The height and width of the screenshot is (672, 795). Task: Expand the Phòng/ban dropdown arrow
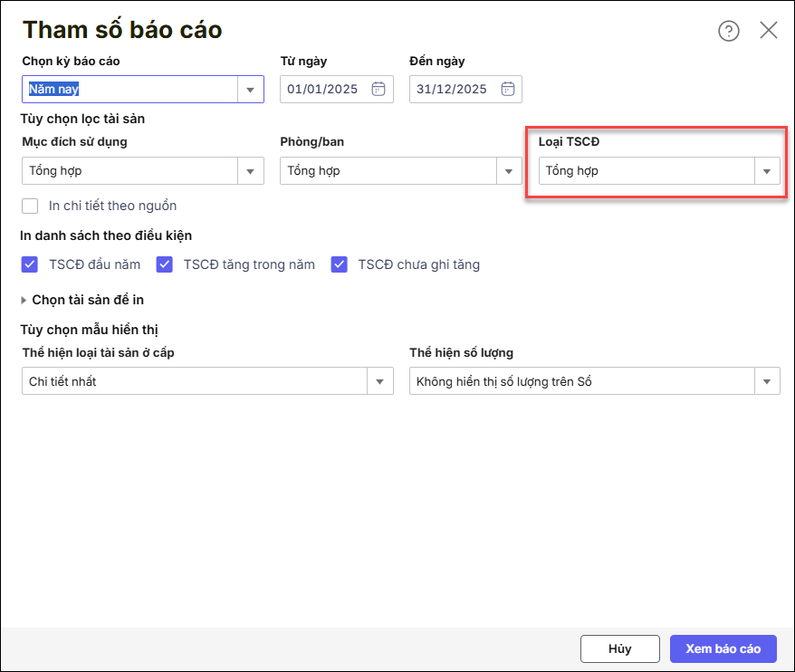tap(509, 171)
